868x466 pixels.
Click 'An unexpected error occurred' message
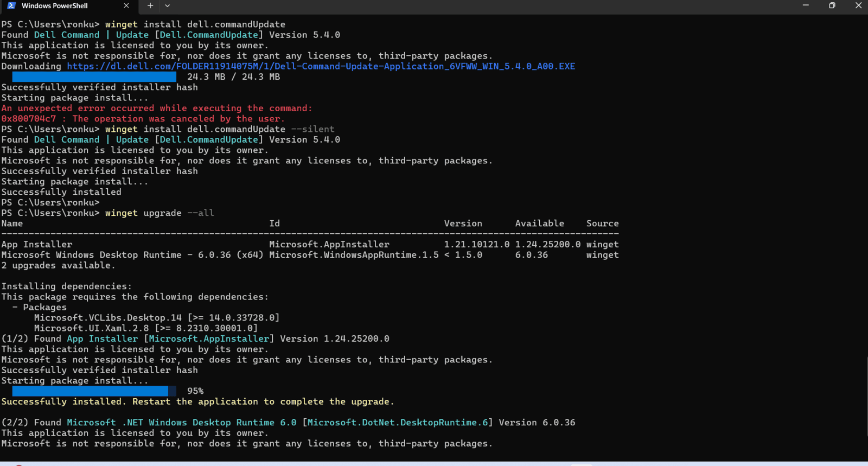coord(157,108)
